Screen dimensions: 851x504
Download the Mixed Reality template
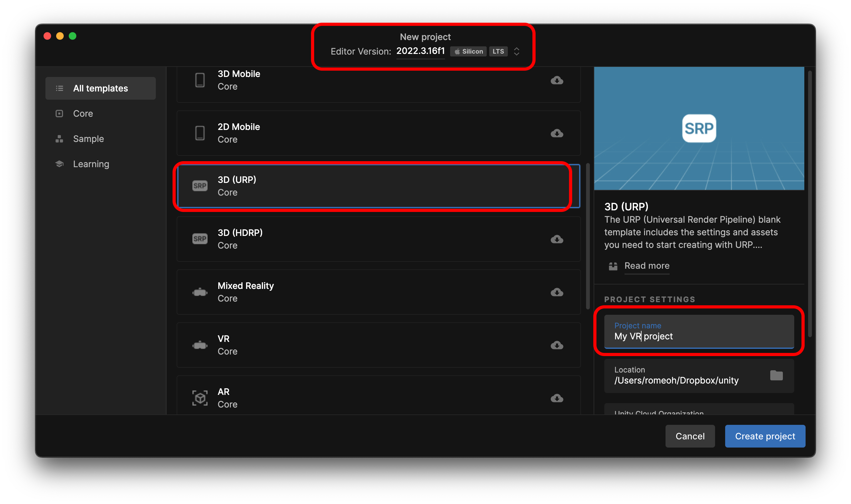click(x=557, y=292)
